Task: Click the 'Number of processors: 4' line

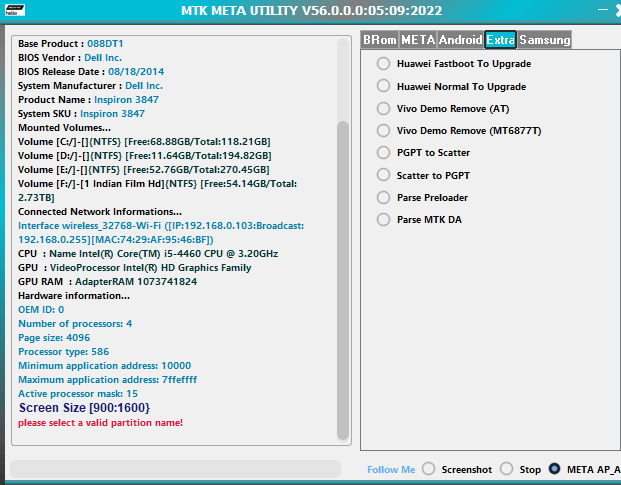Action: click(x=75, y=324)
